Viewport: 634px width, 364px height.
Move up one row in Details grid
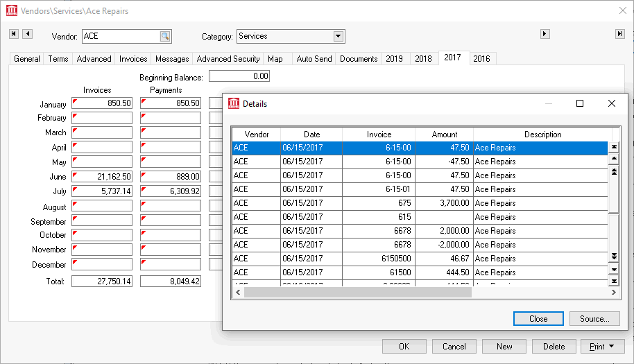614,159
